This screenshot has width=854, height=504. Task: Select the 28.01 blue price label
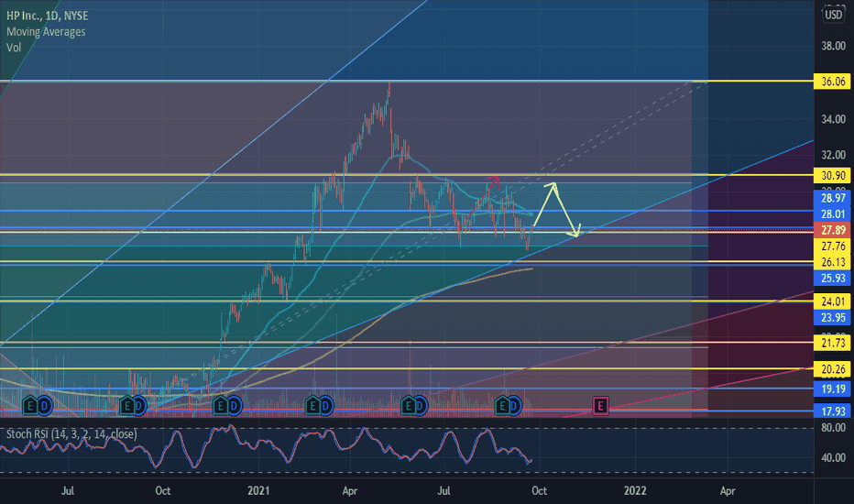click(833, 214)
